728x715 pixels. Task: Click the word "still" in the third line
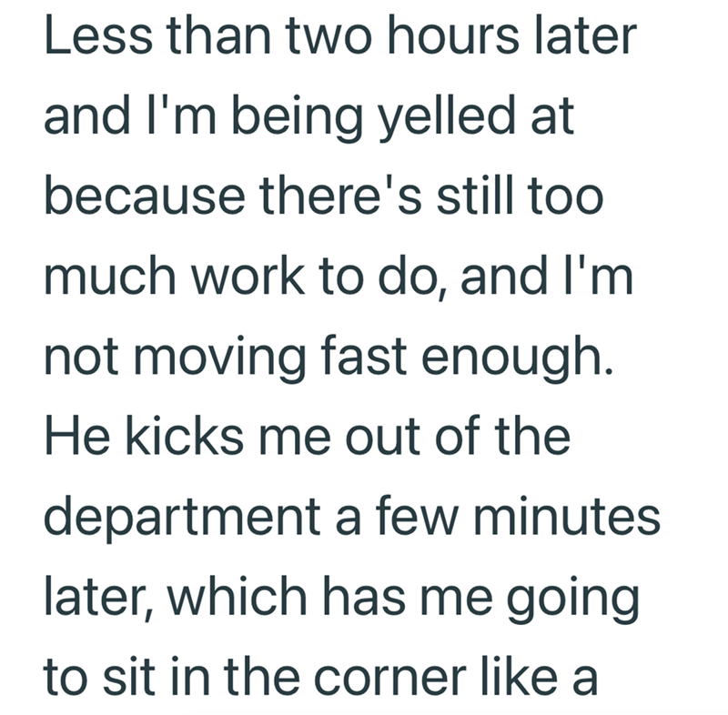tap(474, 196)
